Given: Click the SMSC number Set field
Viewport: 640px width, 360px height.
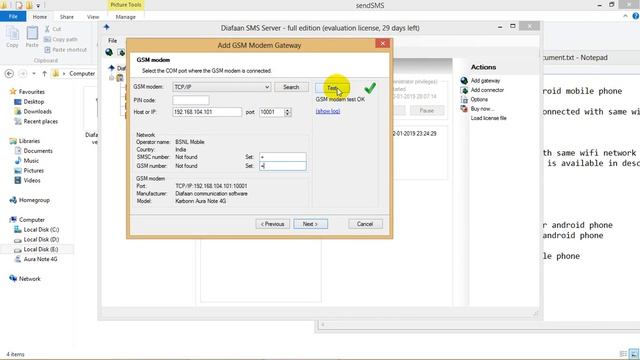Looking at the screenshot, I should (x=282, y=157).
